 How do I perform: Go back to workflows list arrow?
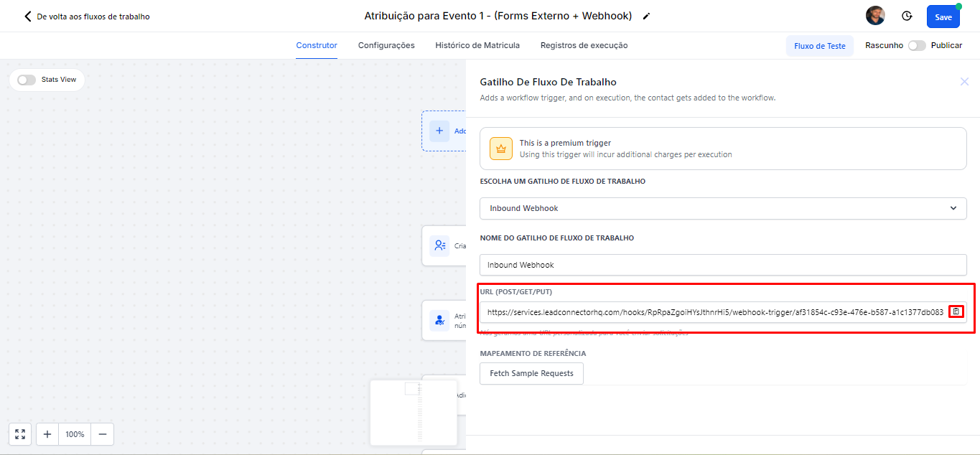pyautogui.click(x=28, y=17)
